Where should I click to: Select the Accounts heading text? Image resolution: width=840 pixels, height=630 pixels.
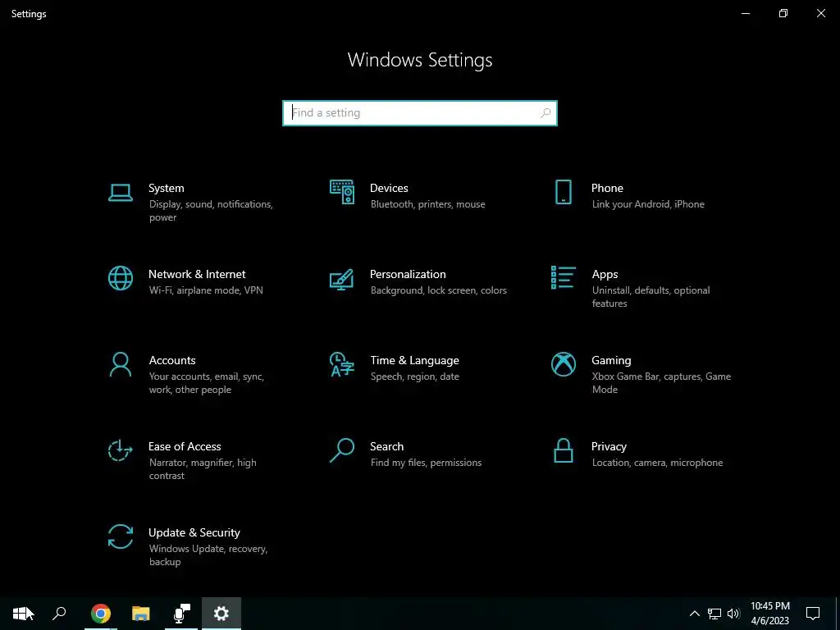(172, 361)
